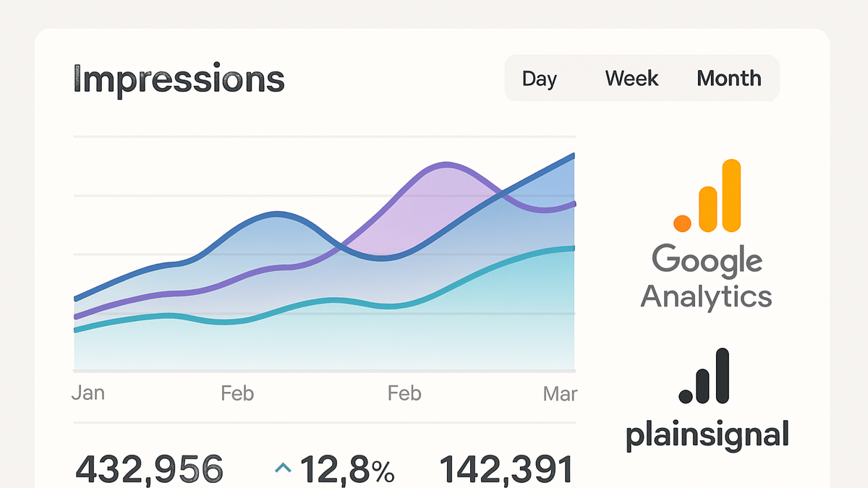Click the teal line's right endpoint
The width and height of the screenshot is (868, 488).
[573, 249]
